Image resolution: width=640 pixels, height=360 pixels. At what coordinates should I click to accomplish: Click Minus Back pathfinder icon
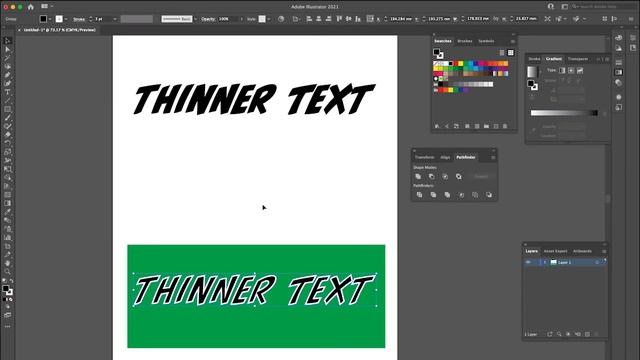(489, 195)
